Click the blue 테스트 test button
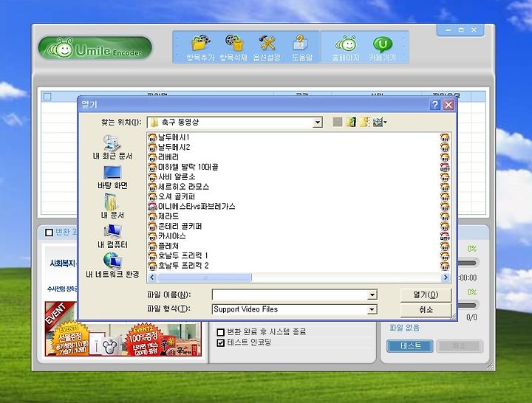Viewport: 532px width, 403px height. (410, 345)
